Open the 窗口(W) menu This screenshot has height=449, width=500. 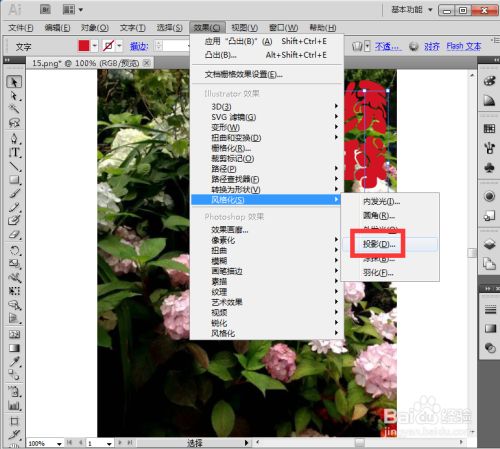(x=283, y=28)
